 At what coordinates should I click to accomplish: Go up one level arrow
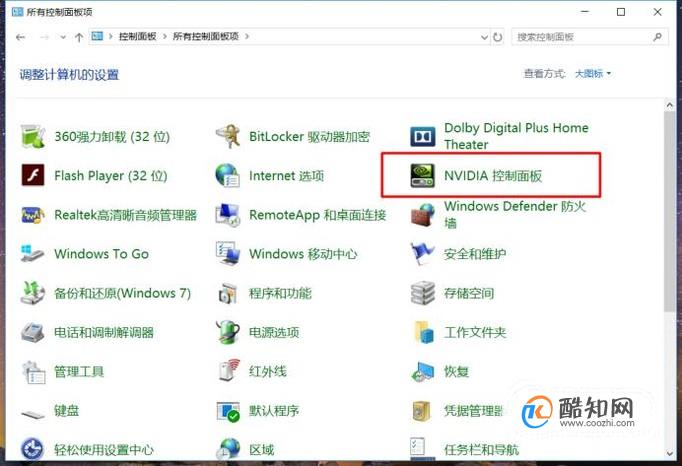pyautogui.click(x=79, y=37)
